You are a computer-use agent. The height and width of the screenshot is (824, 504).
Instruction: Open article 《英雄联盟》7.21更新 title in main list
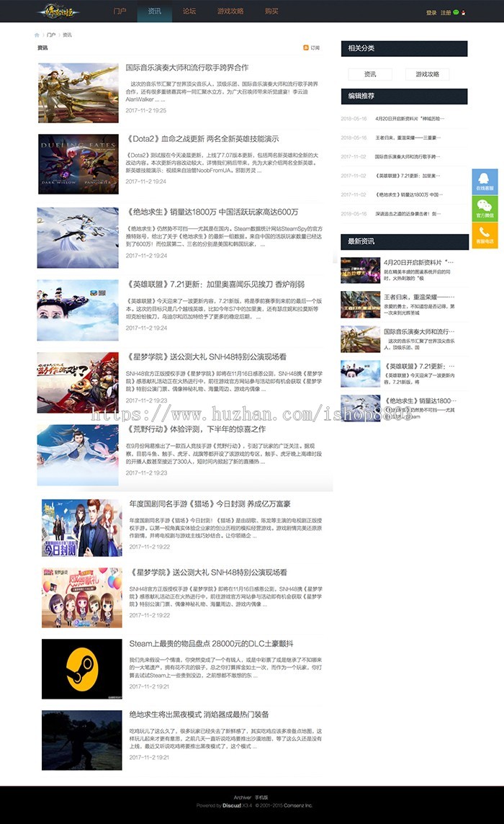tap(215, 285)
